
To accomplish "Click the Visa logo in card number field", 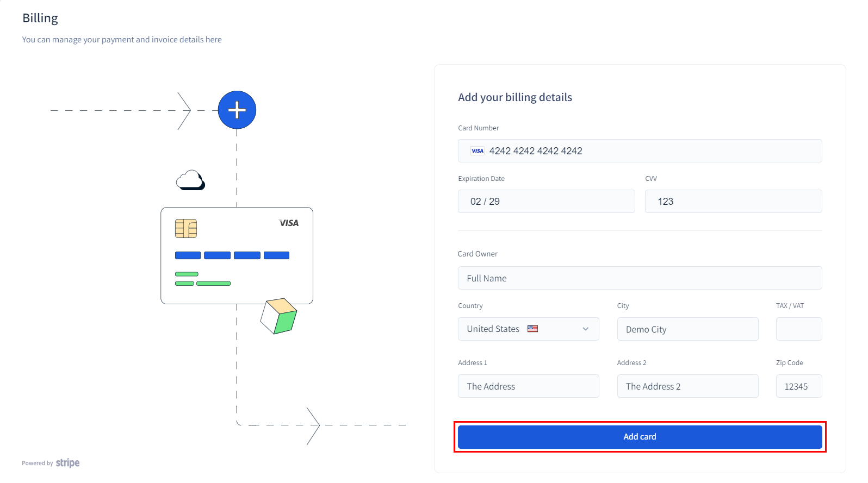I will 478,151.
